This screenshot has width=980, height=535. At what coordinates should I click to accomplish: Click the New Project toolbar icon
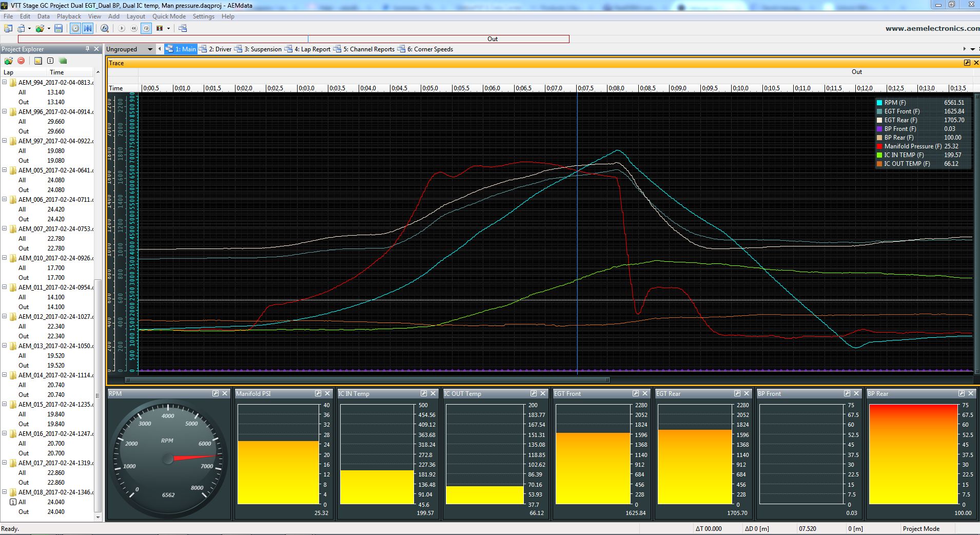pyautogui.click(x=8, y=28)
